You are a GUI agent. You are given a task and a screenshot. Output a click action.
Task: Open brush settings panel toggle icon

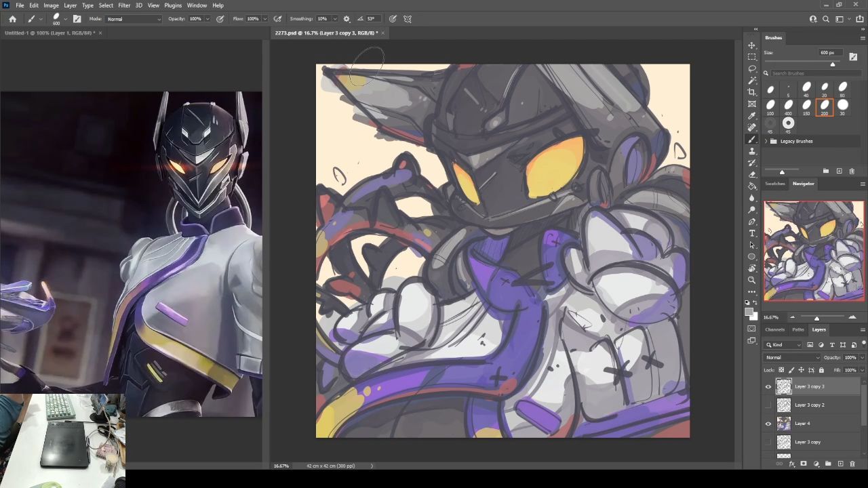point(77,19)
